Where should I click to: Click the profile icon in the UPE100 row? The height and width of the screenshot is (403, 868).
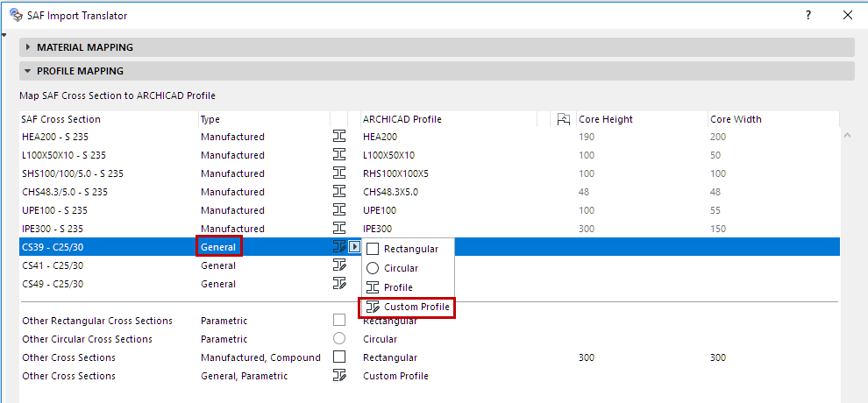pos(338,210)
